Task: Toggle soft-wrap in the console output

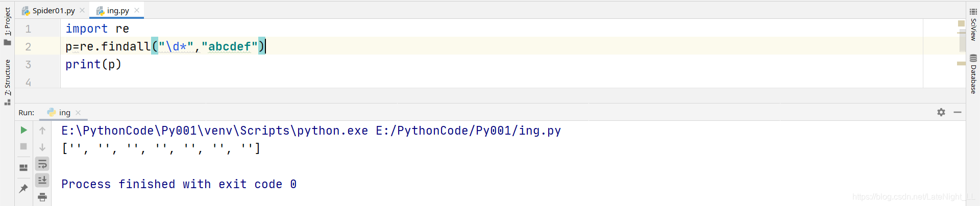Action: [x=42, y=164]
